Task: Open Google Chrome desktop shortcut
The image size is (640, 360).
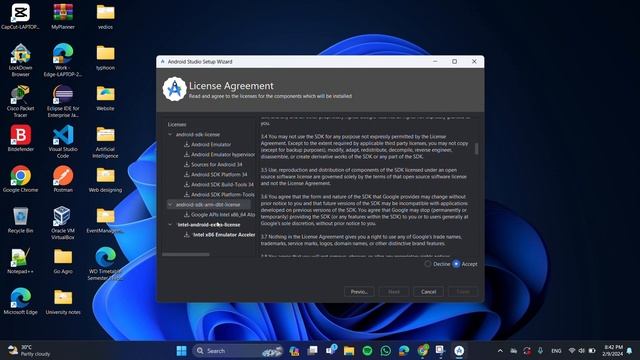Action: tap(20, 180)
